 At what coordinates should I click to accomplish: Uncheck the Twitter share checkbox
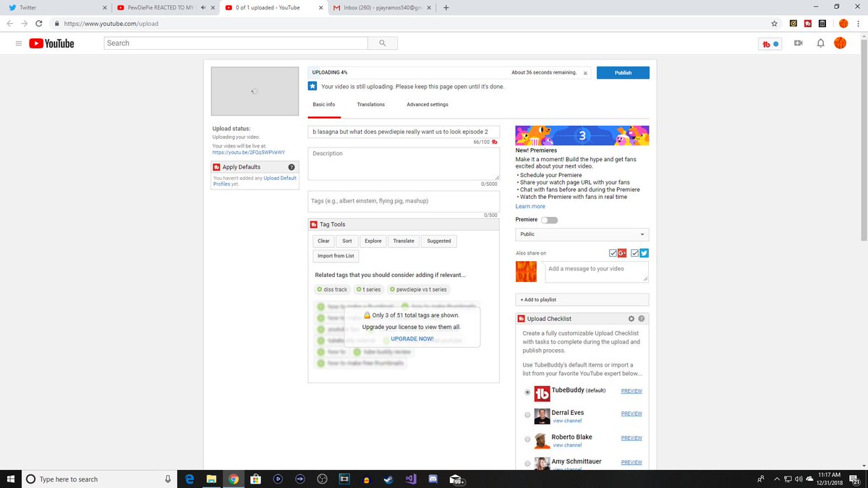pos(634,253)
